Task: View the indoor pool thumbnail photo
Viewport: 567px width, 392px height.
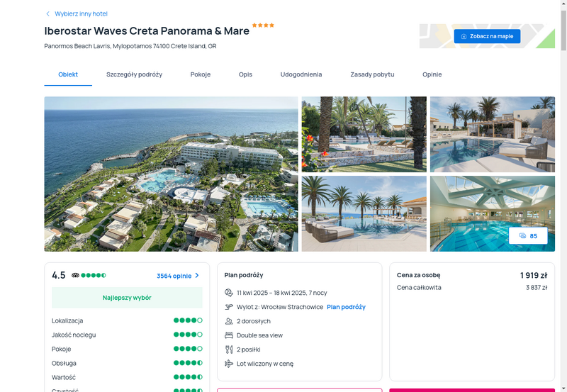Action: tap(492, 213)
